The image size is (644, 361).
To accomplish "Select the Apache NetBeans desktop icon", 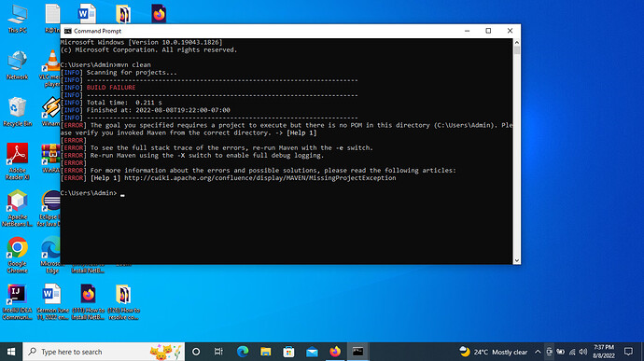I will [x=17, y=208].
